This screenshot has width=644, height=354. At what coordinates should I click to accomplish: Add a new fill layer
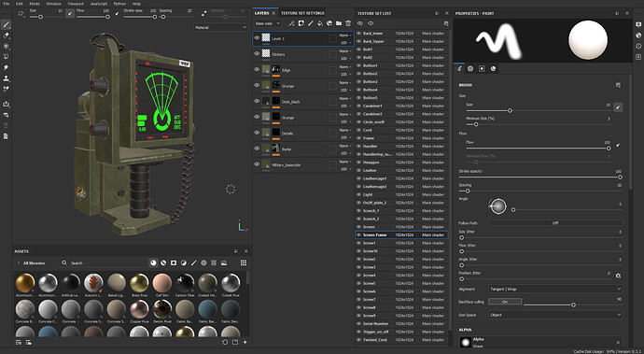(x=319, y=23)
